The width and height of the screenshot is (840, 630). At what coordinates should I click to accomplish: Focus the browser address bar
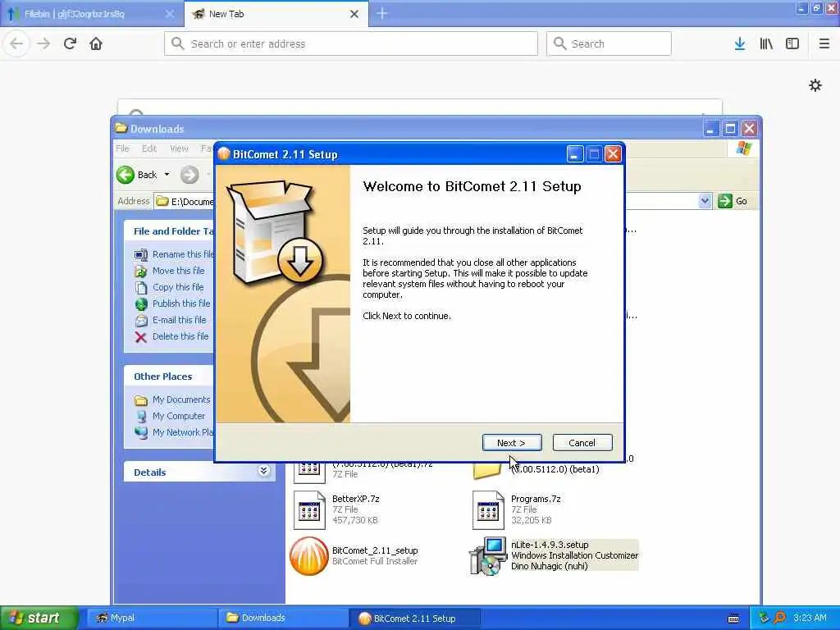pos(351,43)
